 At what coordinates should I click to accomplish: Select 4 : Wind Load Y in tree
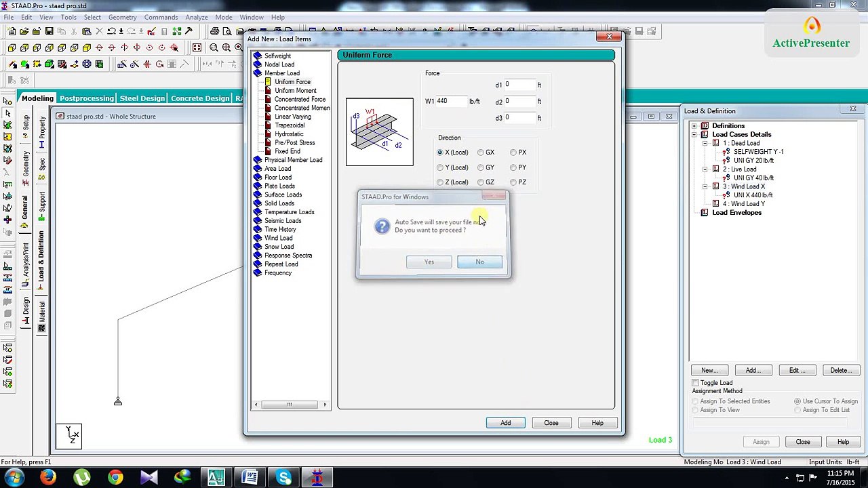(x=745, y=204)
